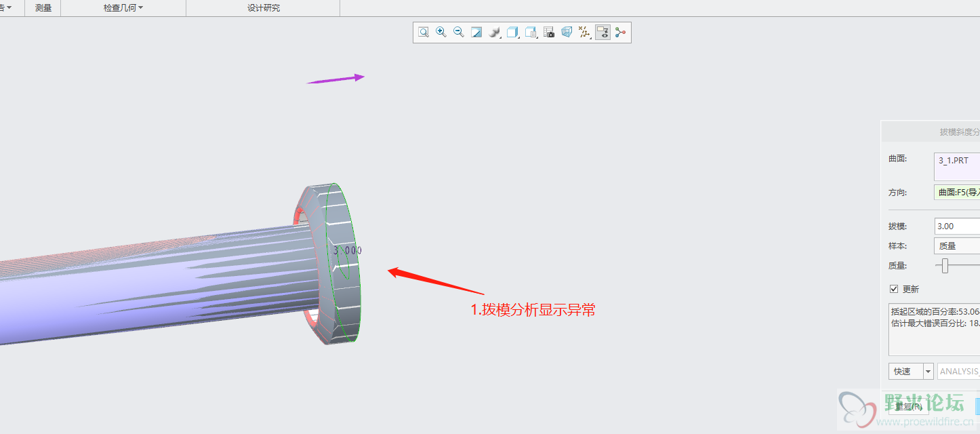This screenshot has width=980, height=434.
Task: Adjust the 质量 slider handle
Action: click(945, 266)
